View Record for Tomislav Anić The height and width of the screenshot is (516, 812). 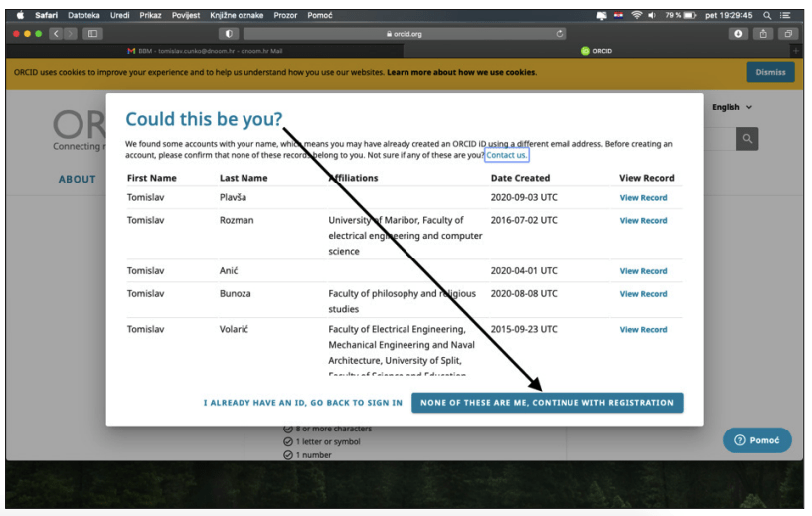(x=643, y=271)
